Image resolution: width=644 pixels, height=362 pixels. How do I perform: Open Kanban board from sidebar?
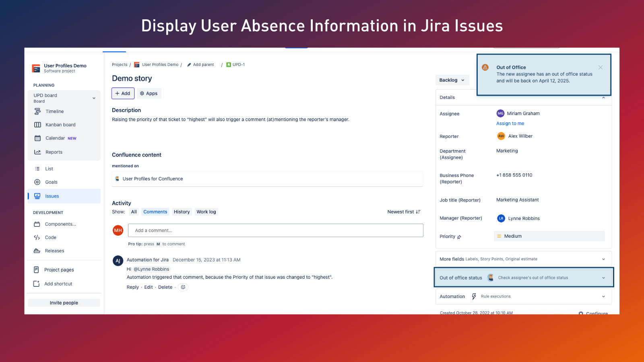point(60,125)
